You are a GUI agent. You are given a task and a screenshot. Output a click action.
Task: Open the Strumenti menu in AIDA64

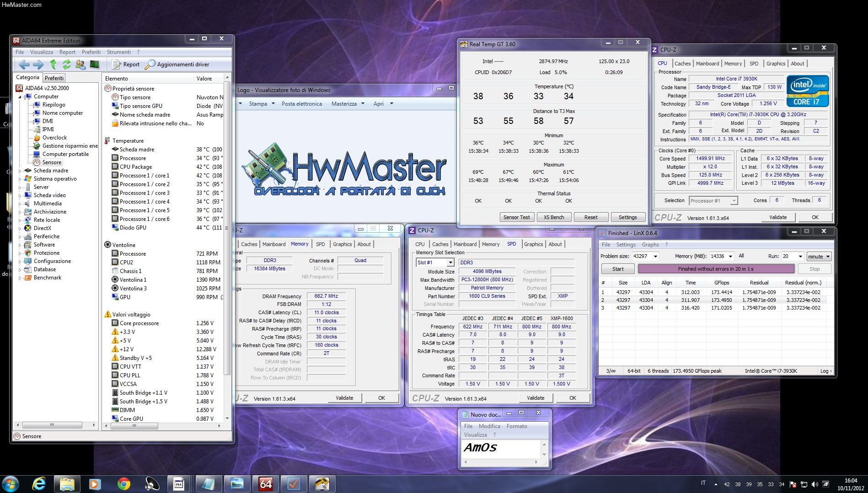click(118, 52)
